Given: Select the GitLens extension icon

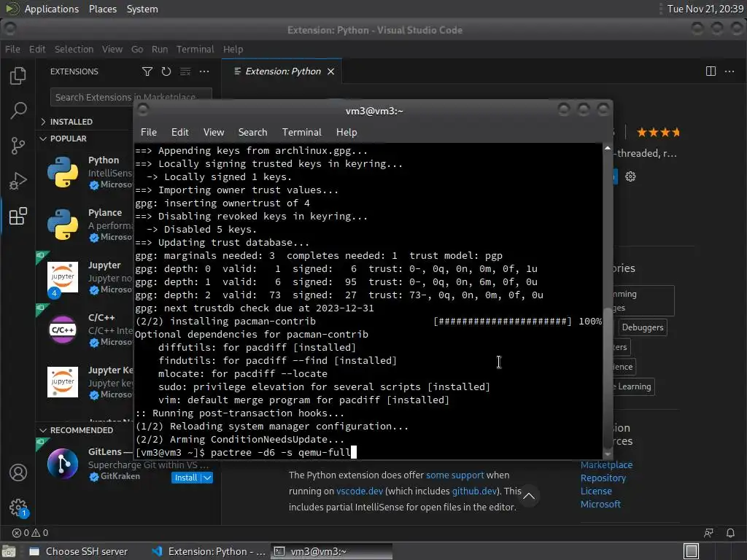Looking at the screenshot, I should coord(63,463).
